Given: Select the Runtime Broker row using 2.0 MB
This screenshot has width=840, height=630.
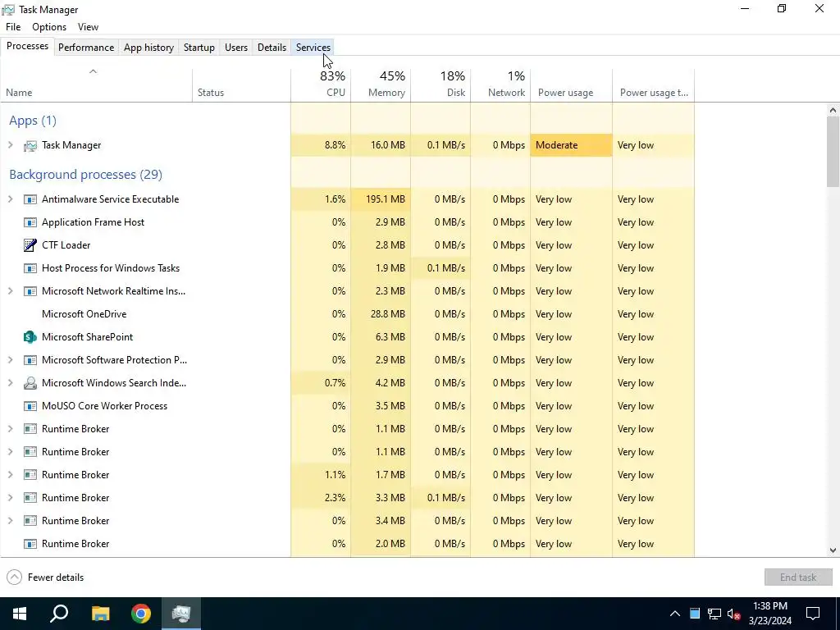Looking at the screenshot, I should [x=347, y=544].
